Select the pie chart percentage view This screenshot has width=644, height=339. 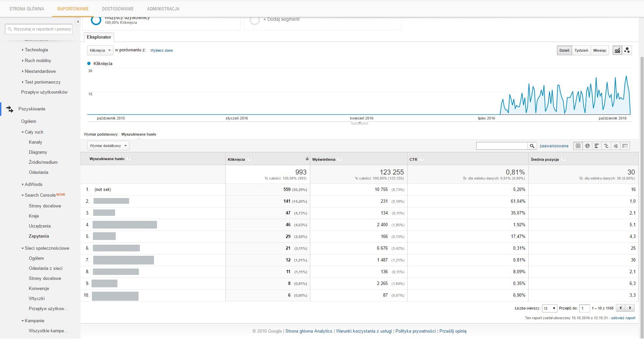(587, 146)
